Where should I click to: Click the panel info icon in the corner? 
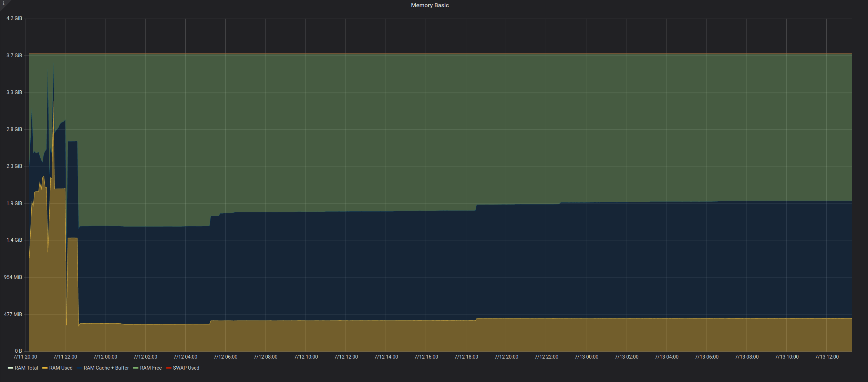[3, 3]
